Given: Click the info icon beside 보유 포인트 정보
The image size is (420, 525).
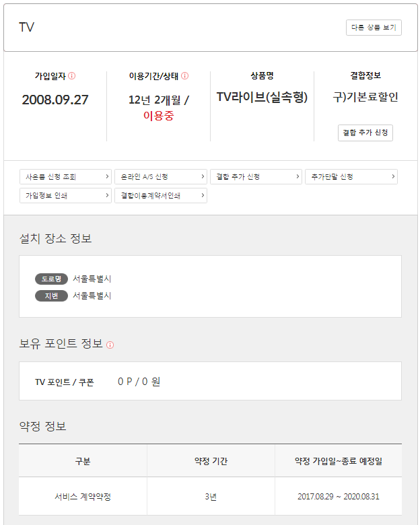Looking at the screenshot, I should [110, 345].
